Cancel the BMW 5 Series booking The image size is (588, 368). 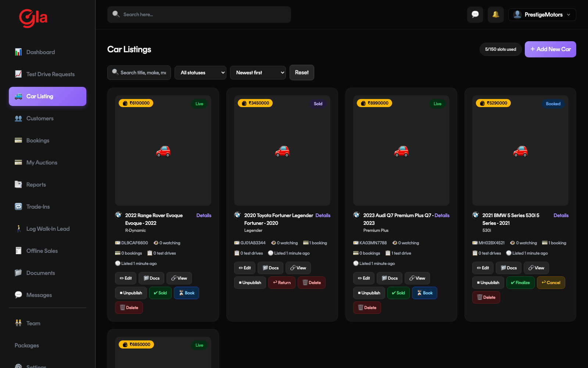click(551, 283)
